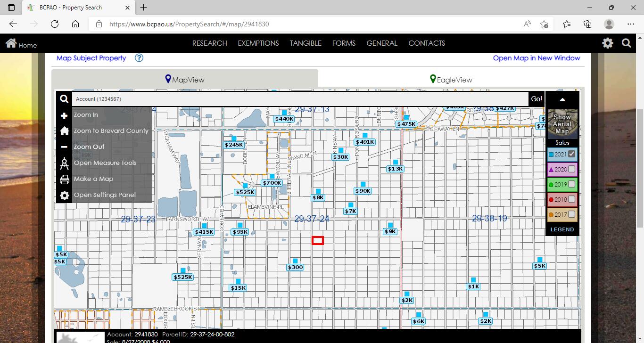
Task: Collapse the sales panel with up arrow
Action: pyautogui.click(x=562, y=100)
